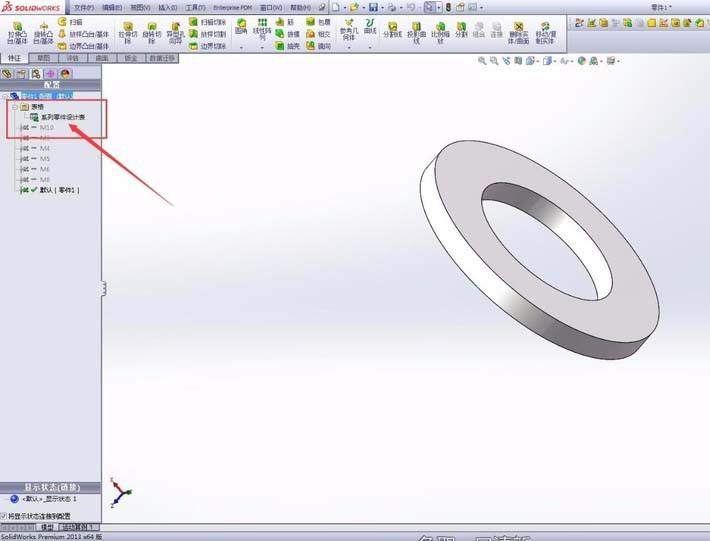Click the Delete Body (删除实体/曲面) tool
This screenshot has width=710, height=541.
pos(518,33)
